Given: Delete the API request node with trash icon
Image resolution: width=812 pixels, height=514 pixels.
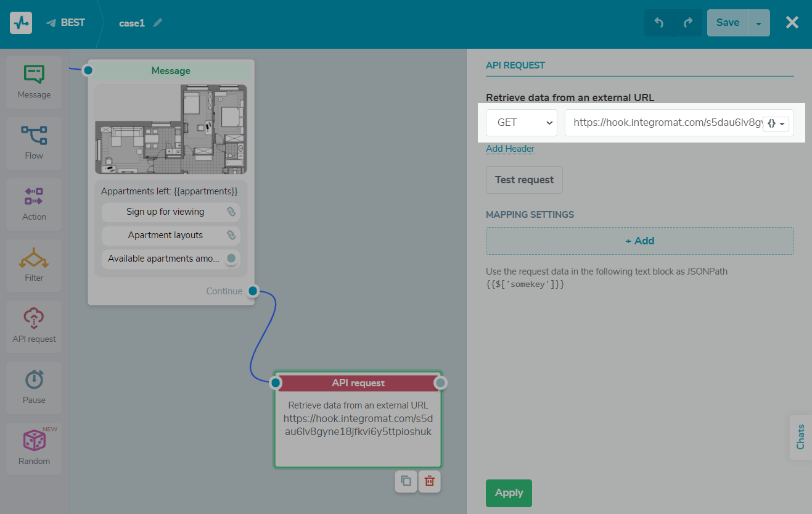Looking at the screenshot, I should [x=430, y=481].
